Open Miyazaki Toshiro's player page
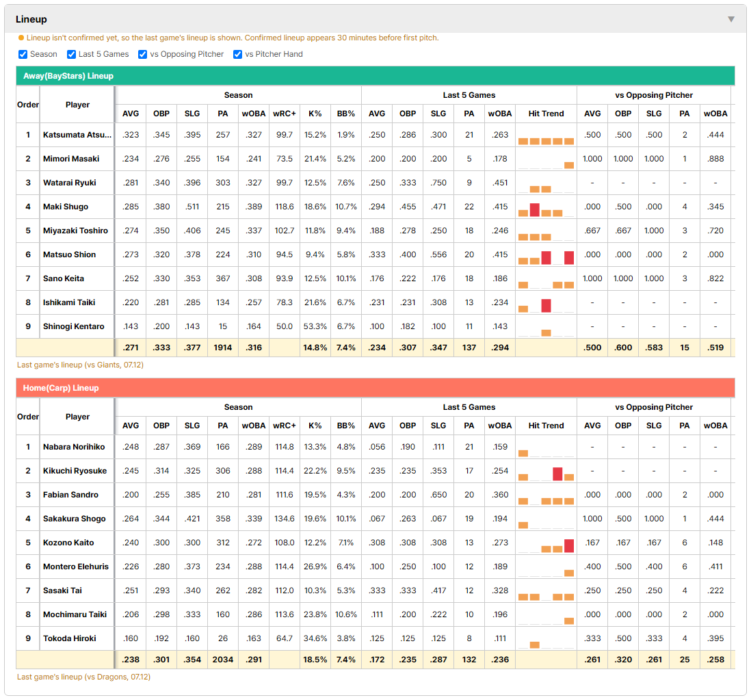 [75, 231]
